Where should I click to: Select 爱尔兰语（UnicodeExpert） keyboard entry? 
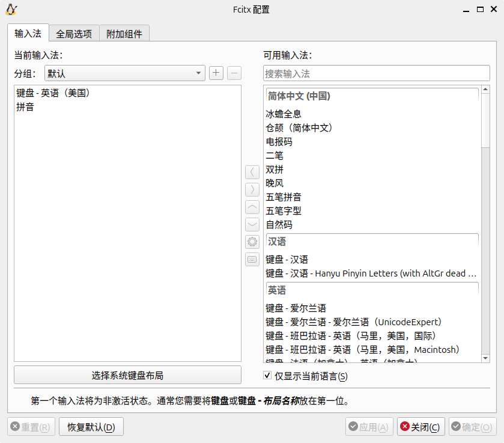tap(372, 322)
